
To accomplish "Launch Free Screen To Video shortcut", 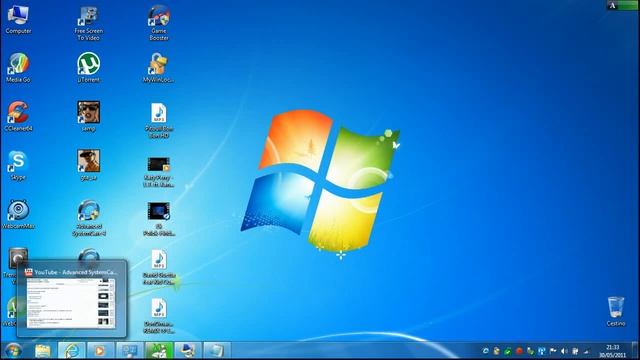I will coord(89,23).
